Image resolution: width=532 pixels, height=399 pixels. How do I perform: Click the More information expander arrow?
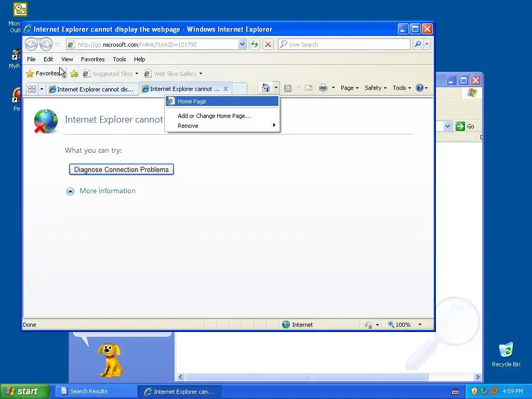click(70, 191)
